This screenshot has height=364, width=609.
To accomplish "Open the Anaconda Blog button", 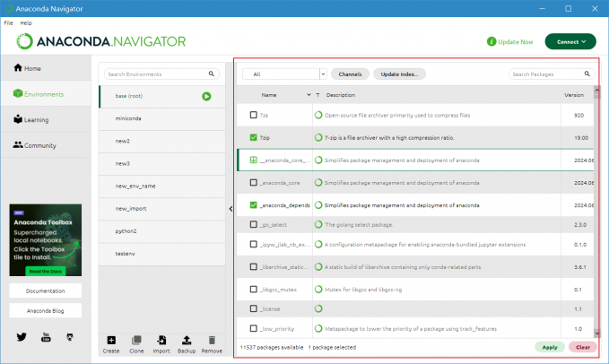I will (x=46, y=310).
